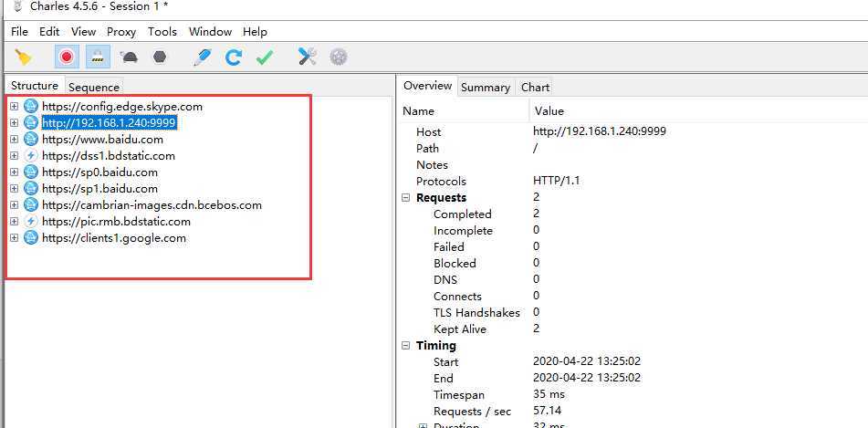
Task: Select the Timespan value 35 ms
Action: coord(549,394)
